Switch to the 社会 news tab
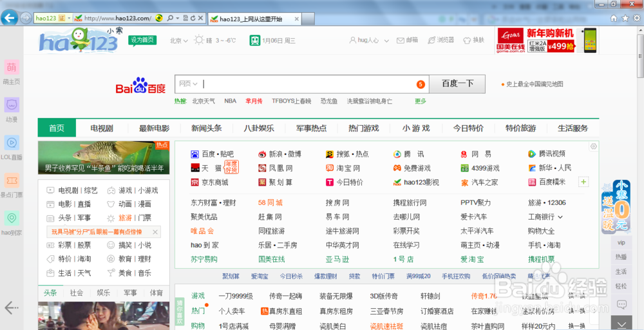 click(77, 293)
